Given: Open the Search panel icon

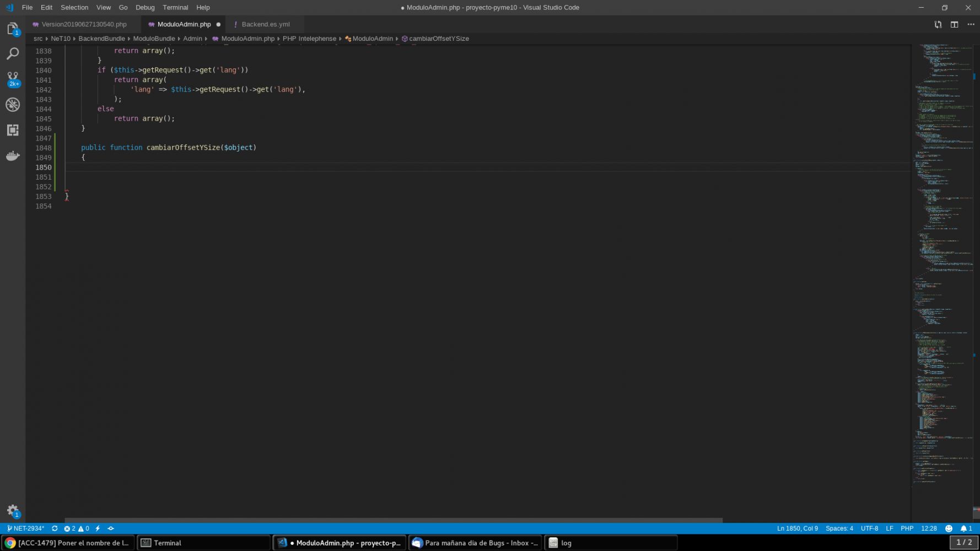Looking at the screenshot, I should (x=13, y=53).
